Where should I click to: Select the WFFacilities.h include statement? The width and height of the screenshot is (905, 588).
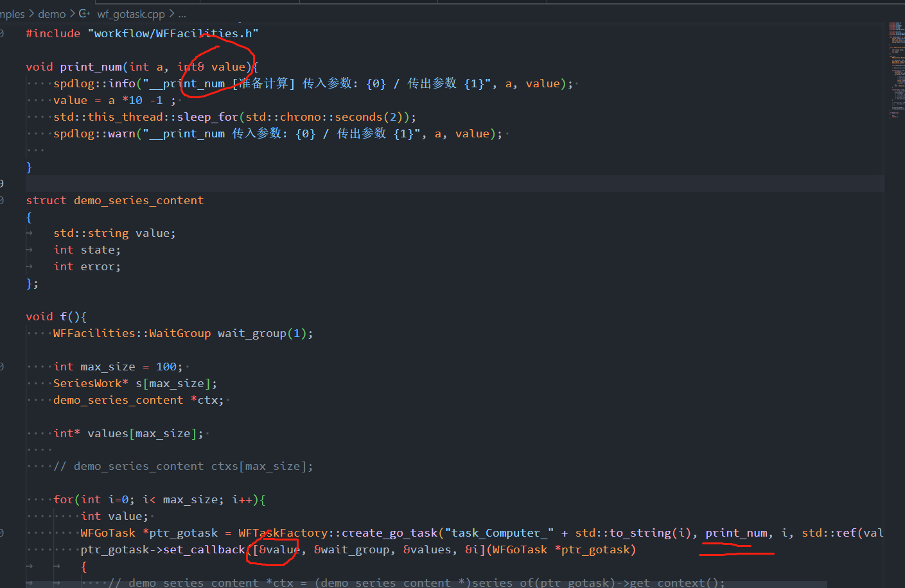point(141,33)
